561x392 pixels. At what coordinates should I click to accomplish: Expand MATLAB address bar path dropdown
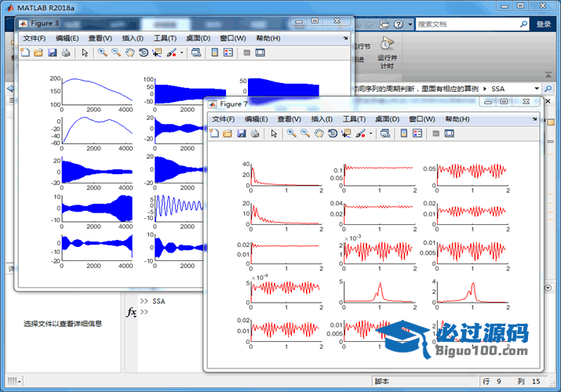pos(537,89)
